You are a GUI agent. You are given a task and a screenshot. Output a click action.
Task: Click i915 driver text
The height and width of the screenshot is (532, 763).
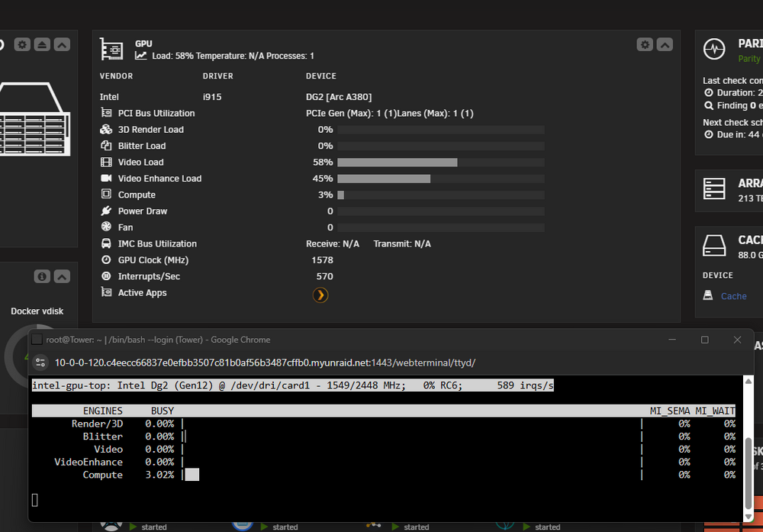212,97
